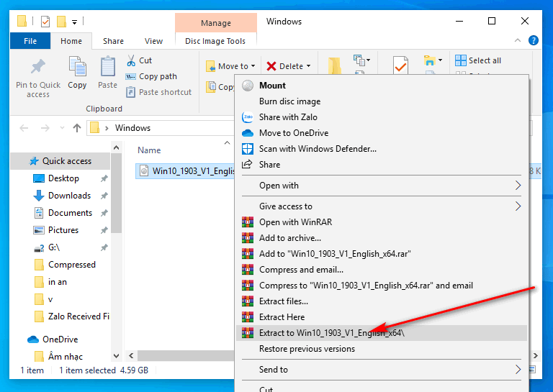This screenshot has height=392, width=553.
Task: Click the large Properties checkmark icon in ribbon
Action: [x=400, y=65]
